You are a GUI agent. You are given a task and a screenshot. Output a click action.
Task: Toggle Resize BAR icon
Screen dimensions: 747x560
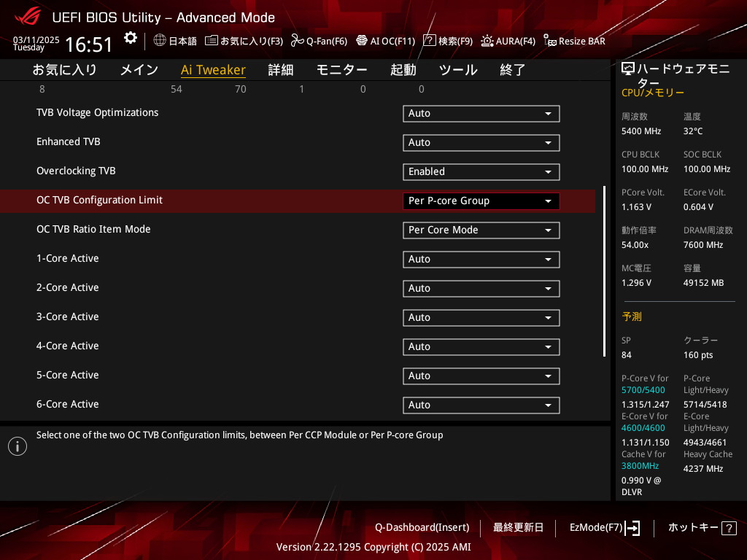click(550, 41)
